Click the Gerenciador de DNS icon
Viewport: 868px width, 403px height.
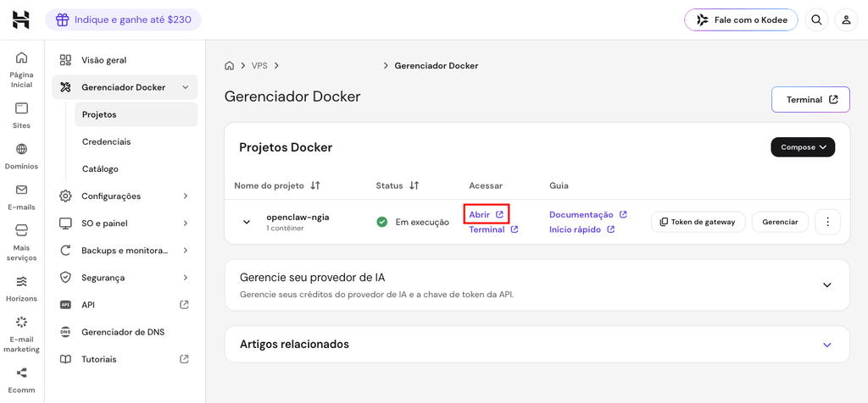pyautogui.click(x=65, y=332)
